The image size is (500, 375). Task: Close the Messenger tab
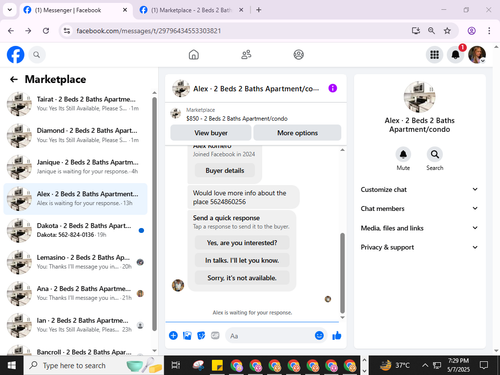(x=125, y=10)
